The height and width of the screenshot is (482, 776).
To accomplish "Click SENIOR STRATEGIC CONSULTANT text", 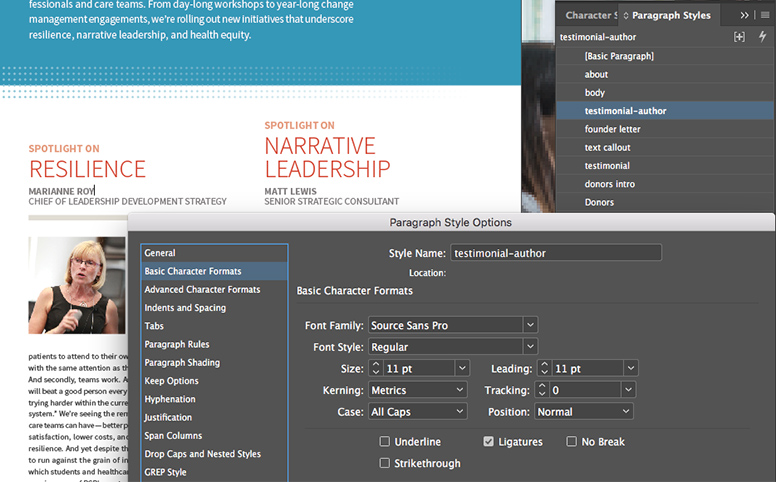I will point(332,201).
